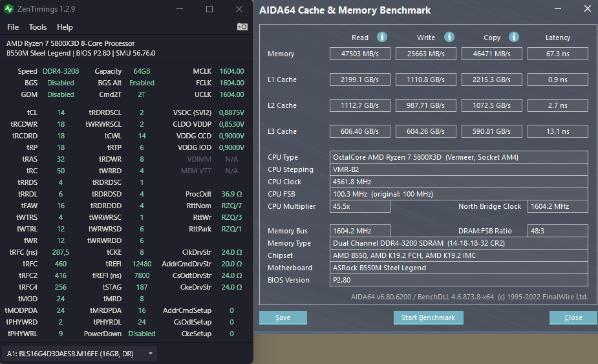
Task: Click the tRFC (ns) 287,5 value
Action: [x=61, y=252]
